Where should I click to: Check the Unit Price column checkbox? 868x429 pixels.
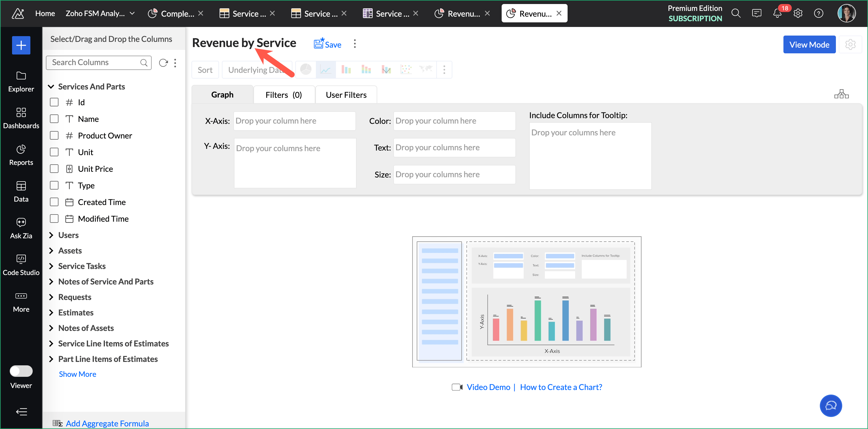click(x=54, y=169)
